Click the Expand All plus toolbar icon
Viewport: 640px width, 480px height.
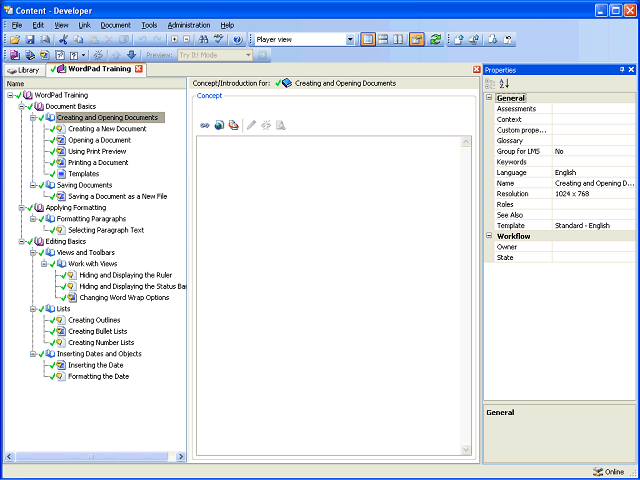point(175,40)
